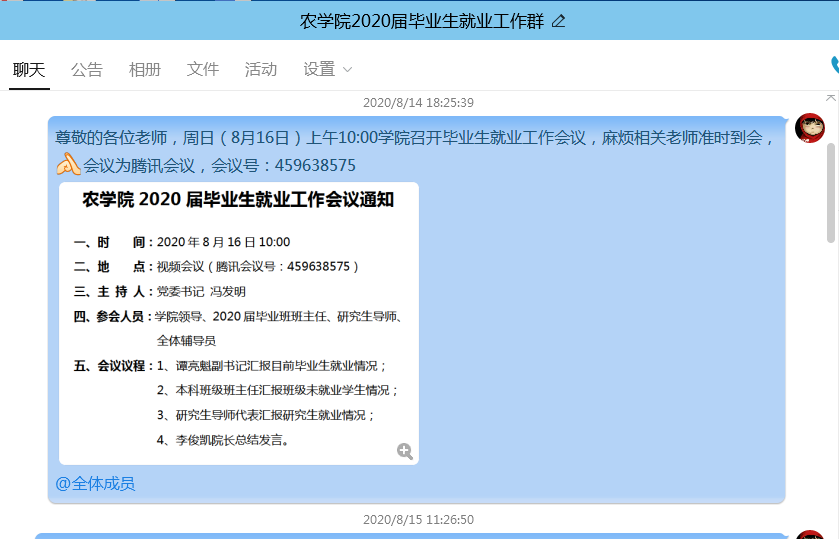This screenshot has width=839, height=539.
Task: Click the @全体成员 mention link
Action: point(95,484)
